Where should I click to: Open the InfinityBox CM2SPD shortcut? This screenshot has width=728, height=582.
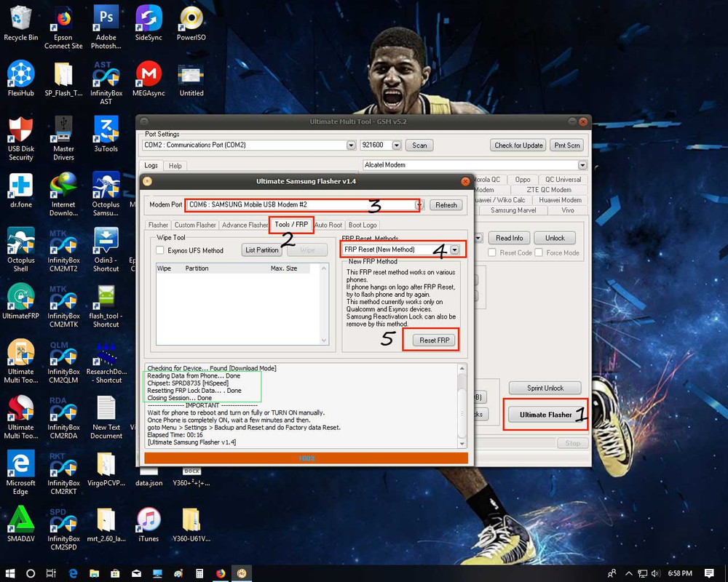pos(63,528)
